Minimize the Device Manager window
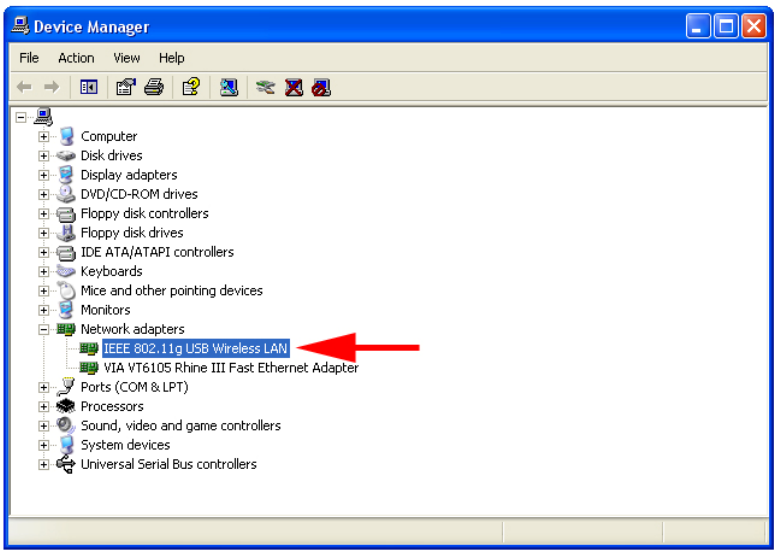Image resolution: width=780 pixels, height=557 pixels. pyautogui.click(x=697, y=26)
